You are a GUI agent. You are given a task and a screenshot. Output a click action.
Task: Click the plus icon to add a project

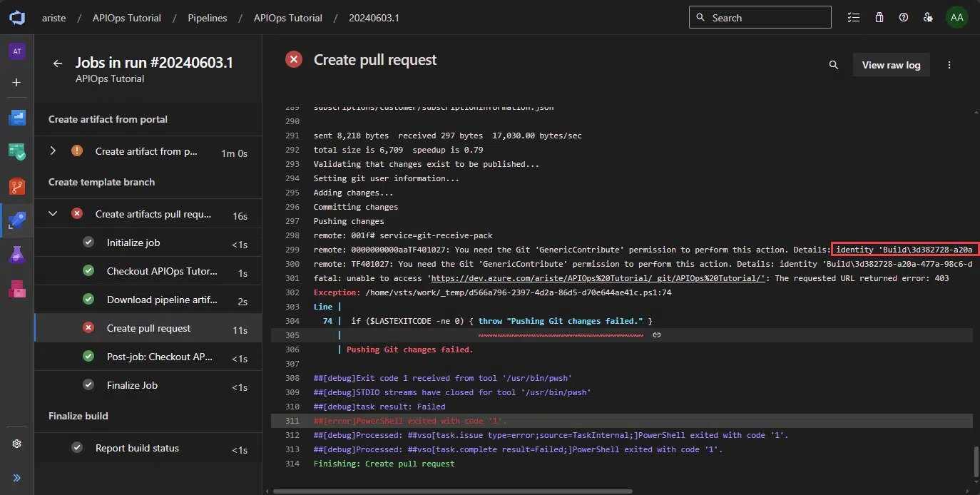click(x=16, y=82)
